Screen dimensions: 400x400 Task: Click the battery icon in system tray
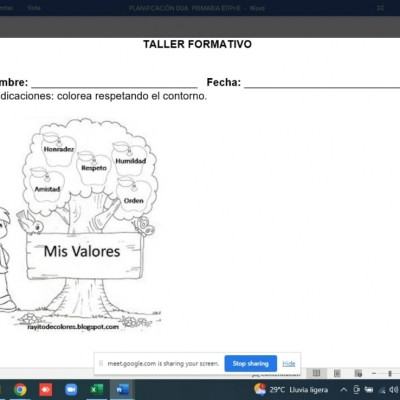point(369,389)
